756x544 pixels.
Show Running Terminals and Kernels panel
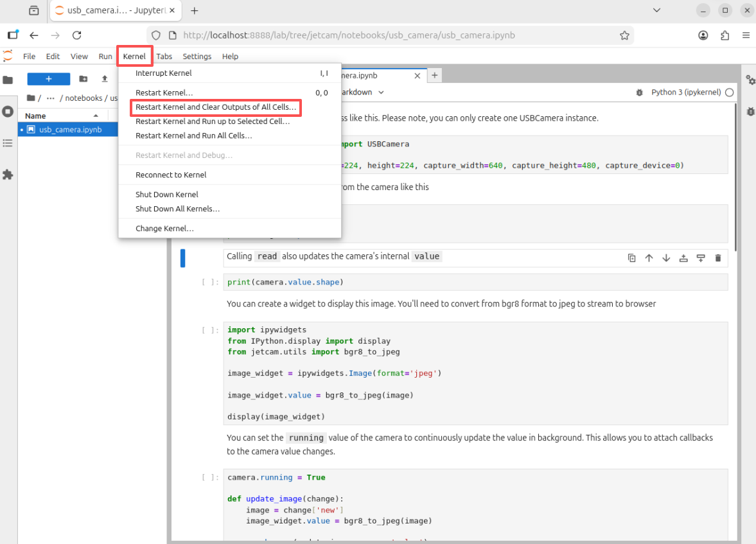tap(8, 112)
